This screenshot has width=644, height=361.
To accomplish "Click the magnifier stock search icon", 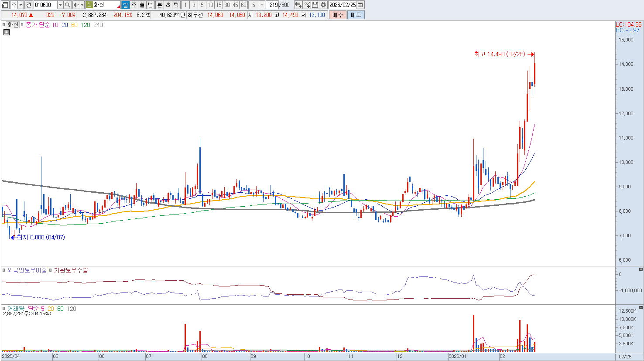I will coord(68,5).
